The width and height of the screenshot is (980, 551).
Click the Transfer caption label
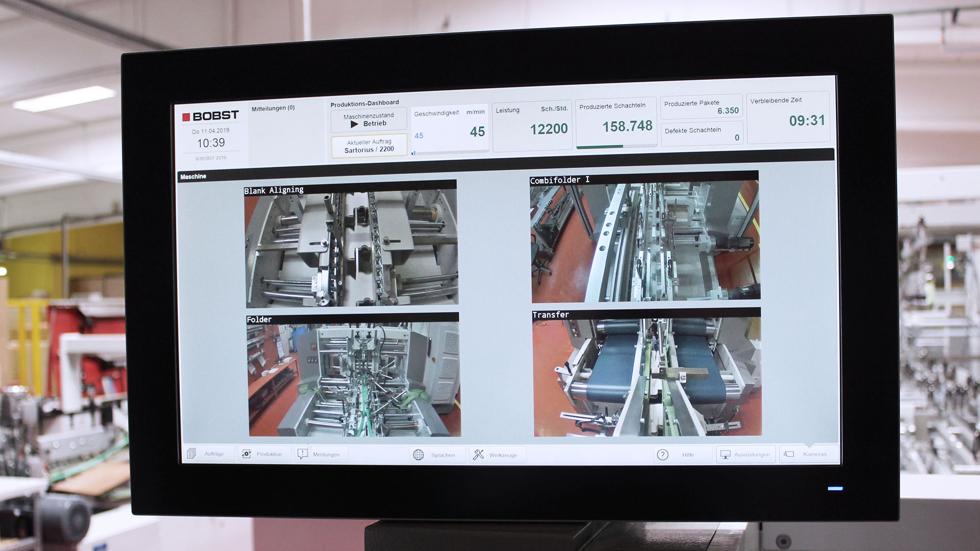(551, 315)
